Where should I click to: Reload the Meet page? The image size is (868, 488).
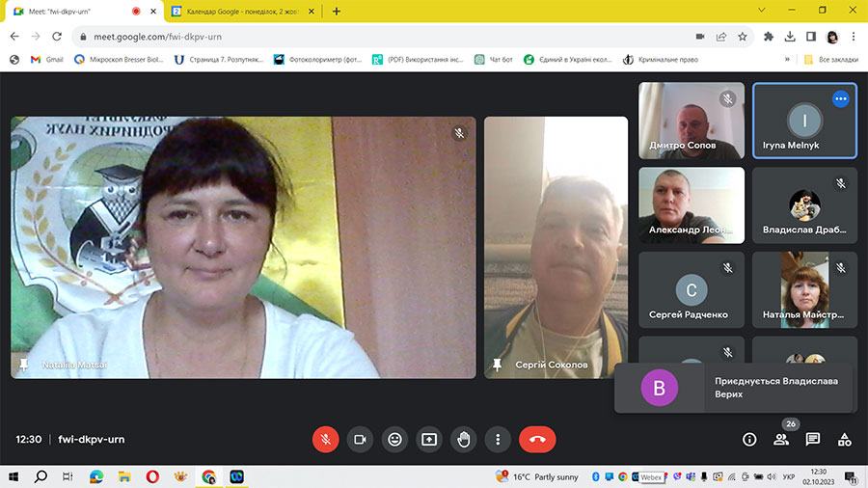point(57,37)
